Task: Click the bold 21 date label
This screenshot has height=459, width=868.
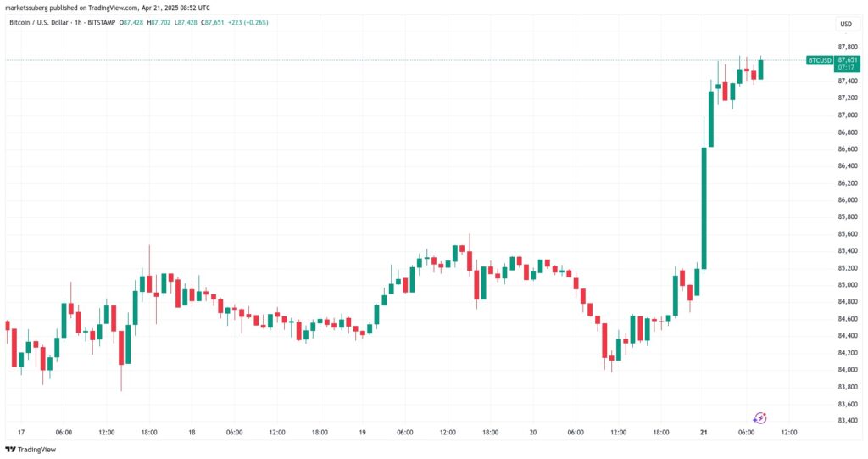Action: 704,432
